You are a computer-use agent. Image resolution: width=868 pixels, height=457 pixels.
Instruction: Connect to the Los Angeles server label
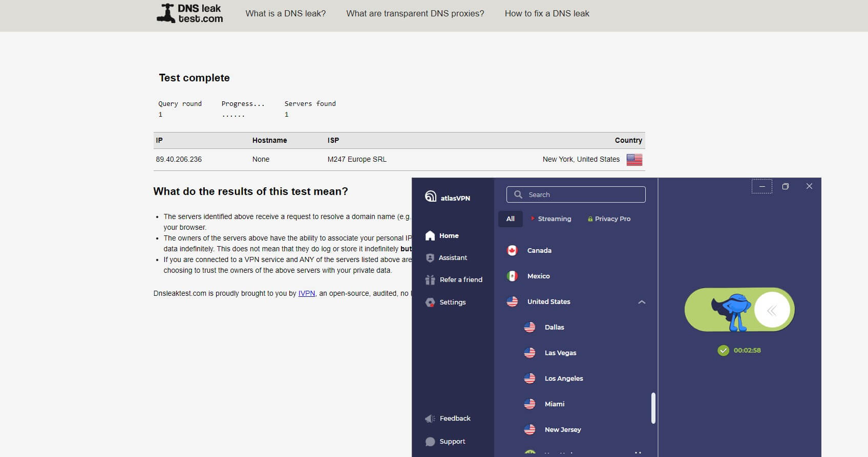pos(564,378)
